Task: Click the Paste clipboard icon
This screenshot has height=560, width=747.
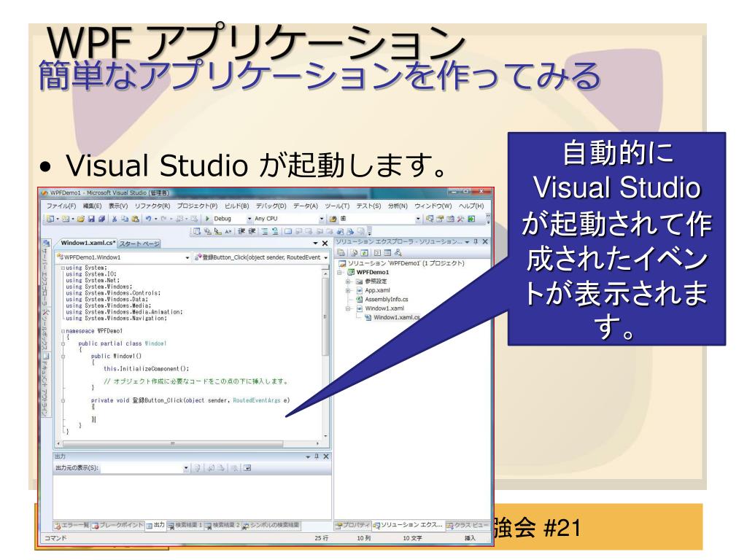Action: pos(135,219)
